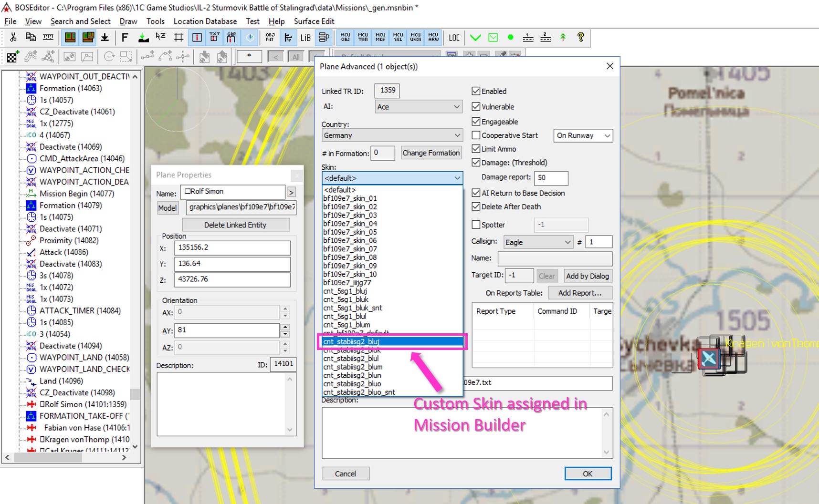Expand the Country dropdown set to Germany
Viewport: 819px width, 504px height.
coord(392,135)
